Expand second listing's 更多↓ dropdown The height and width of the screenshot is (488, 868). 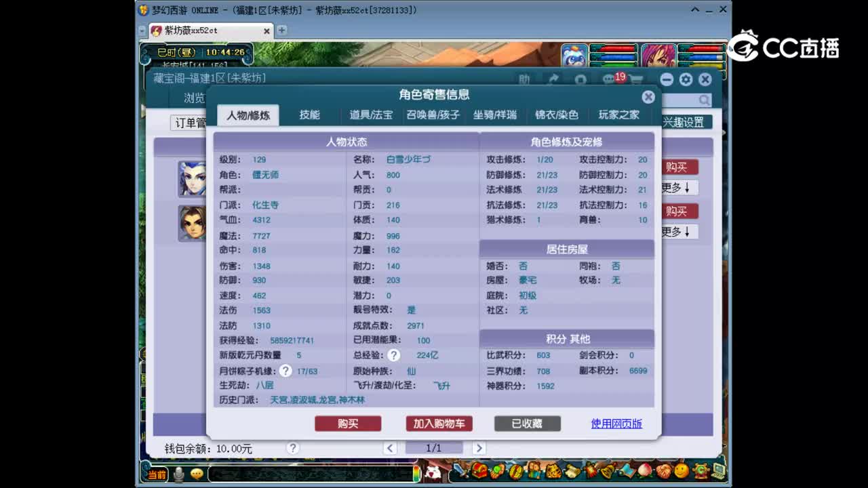pos(679,232)
